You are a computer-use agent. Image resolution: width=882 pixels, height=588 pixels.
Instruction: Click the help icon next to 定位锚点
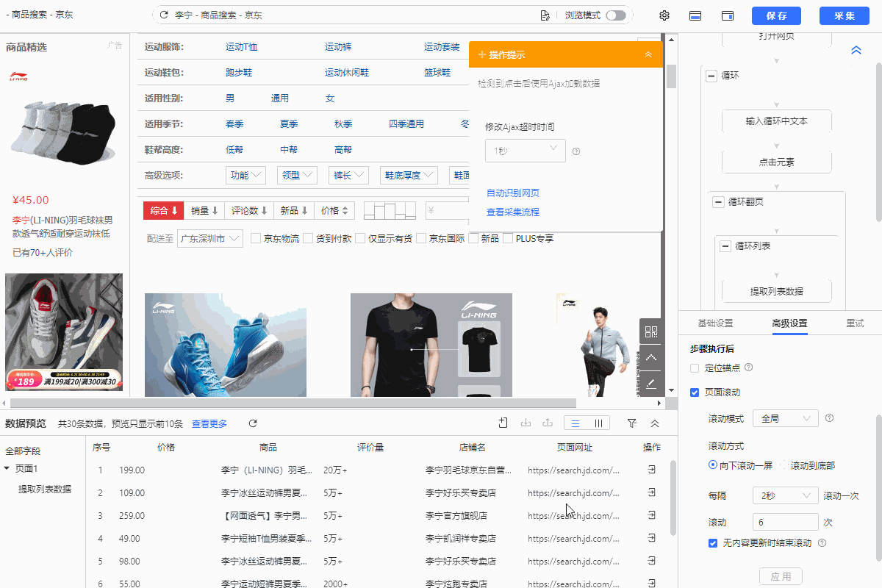[749, 367]
